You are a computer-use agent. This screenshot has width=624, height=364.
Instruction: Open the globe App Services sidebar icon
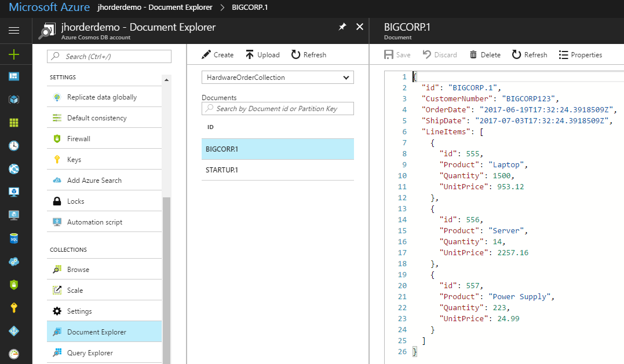point(14,169)
